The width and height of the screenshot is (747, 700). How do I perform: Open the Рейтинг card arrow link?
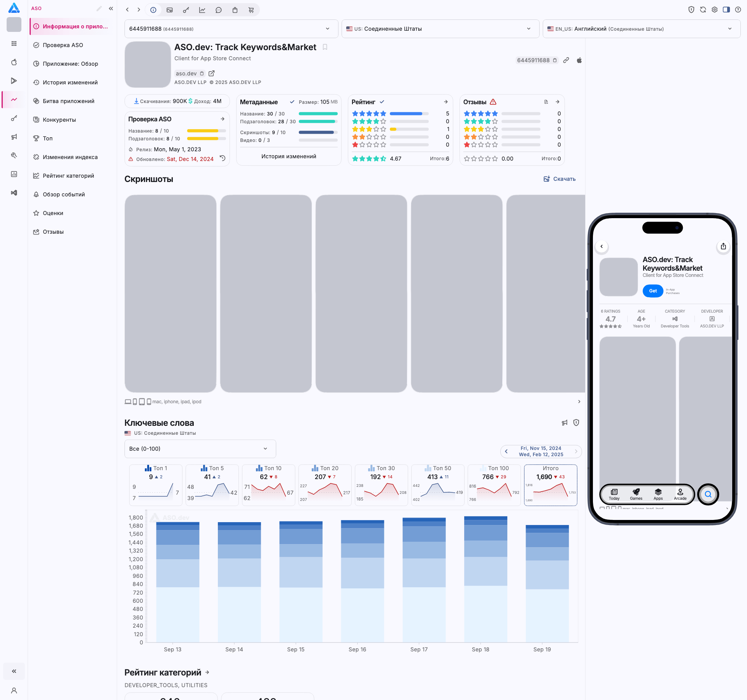pyautogui.click(x=446, y=102)
